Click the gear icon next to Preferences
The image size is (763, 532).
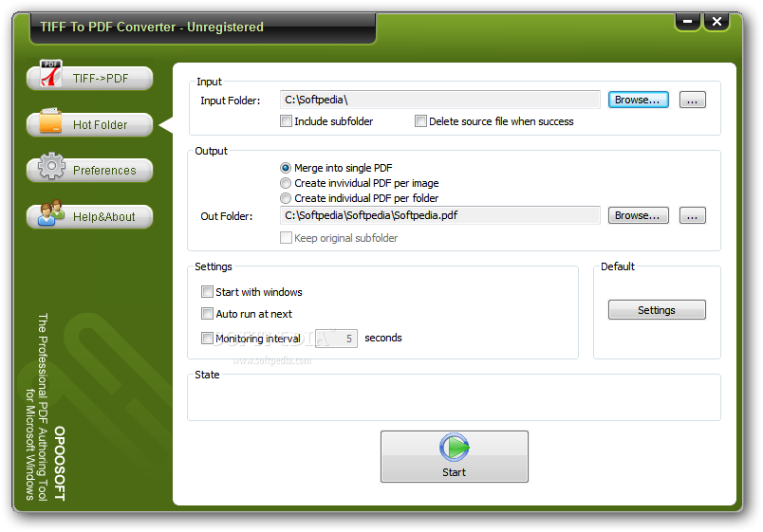point(51,166)
